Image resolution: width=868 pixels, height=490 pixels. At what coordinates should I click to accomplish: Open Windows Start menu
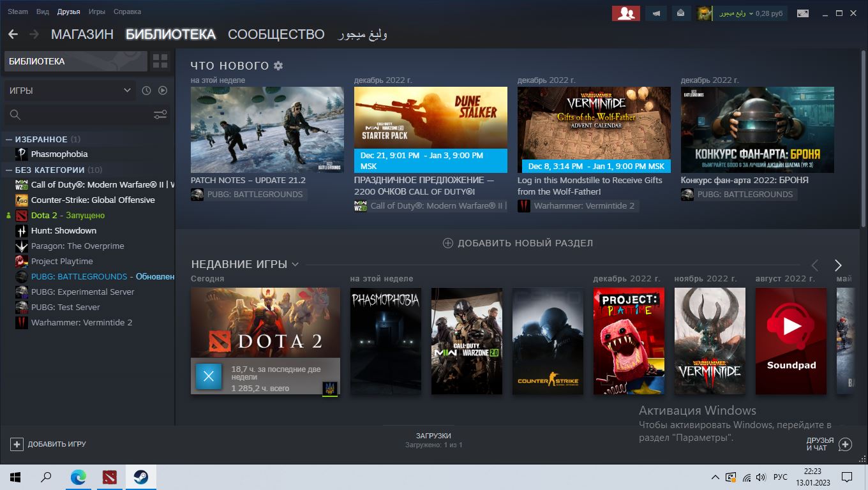(15, 477)
